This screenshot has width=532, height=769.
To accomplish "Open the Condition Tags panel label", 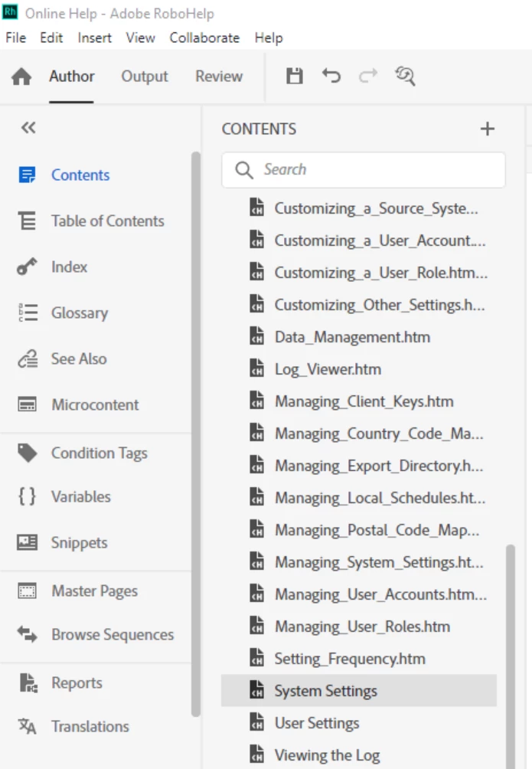I will click(x=100, y=453).
